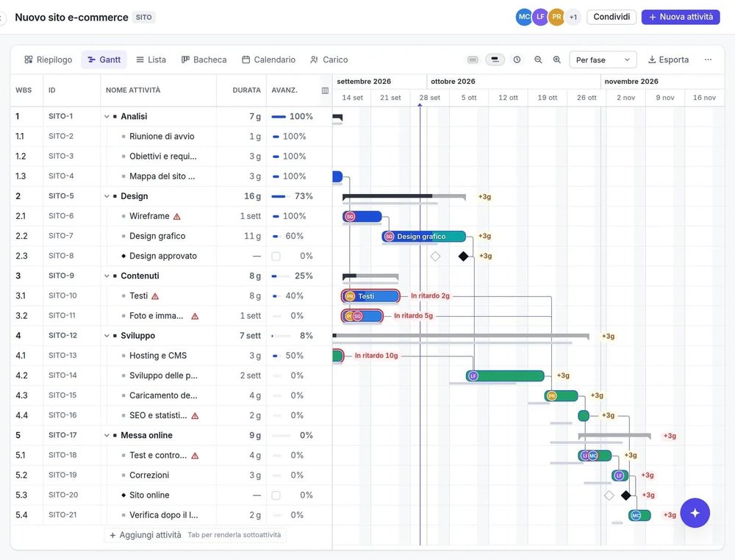Collapse the Analisi phase
This screenshot has width=735, height=560.
click(107, 117)
